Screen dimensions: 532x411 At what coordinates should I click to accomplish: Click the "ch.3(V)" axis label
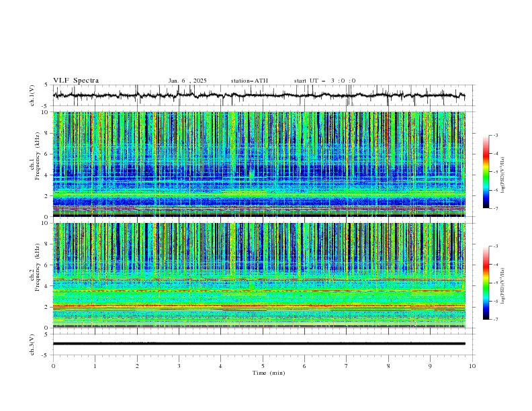click(x=32, y=345)
